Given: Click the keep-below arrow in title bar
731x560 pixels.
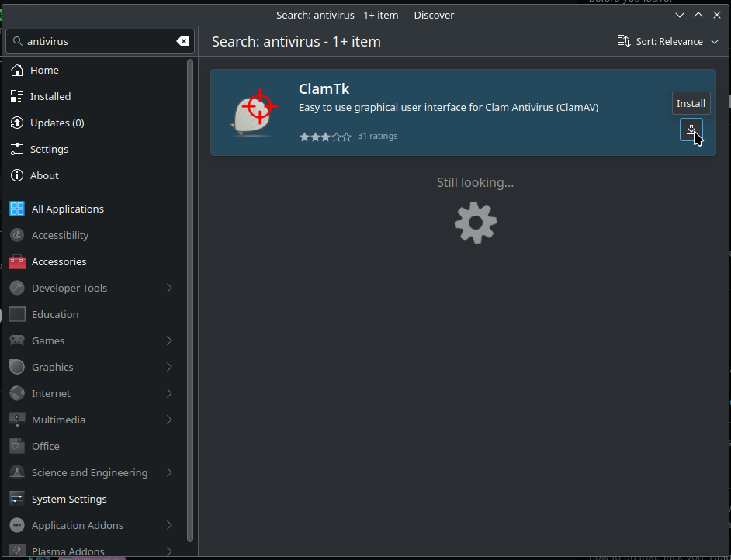Looking at the screenshot, I should tap(680, 15).
